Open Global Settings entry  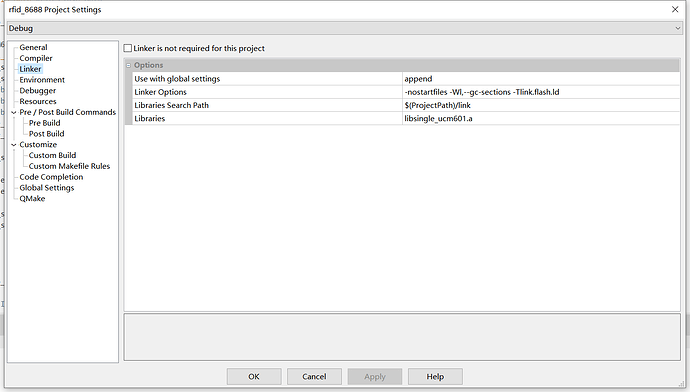coord(47,187)
